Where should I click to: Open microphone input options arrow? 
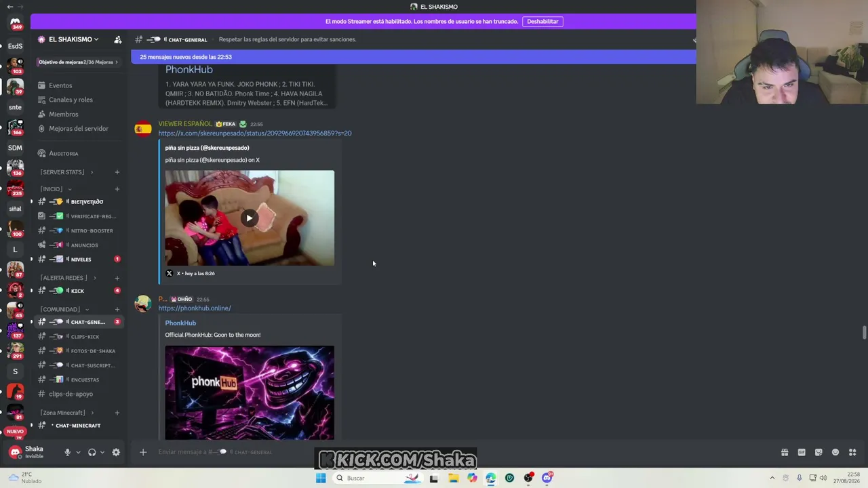78,452
